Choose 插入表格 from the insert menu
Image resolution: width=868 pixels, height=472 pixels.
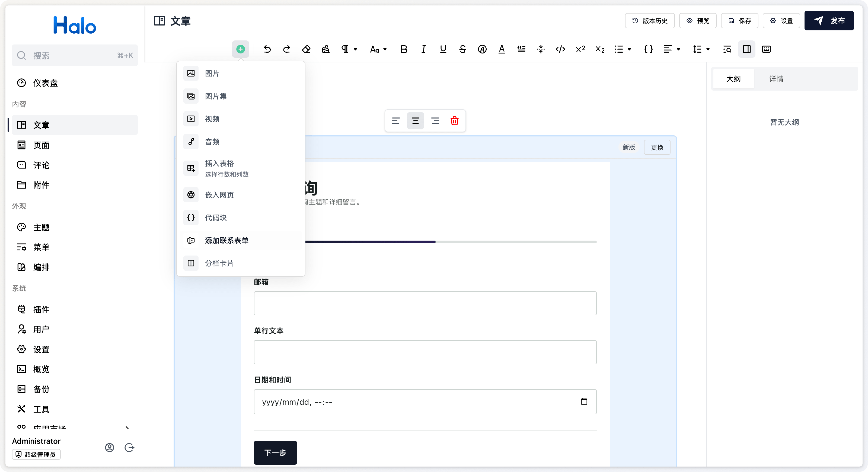coord(241,168)
